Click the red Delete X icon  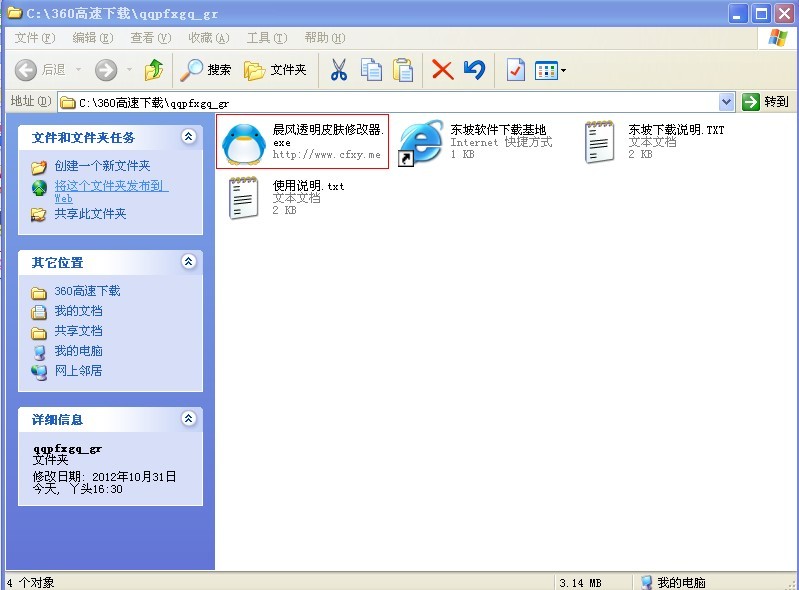click(x=442, y=70)
